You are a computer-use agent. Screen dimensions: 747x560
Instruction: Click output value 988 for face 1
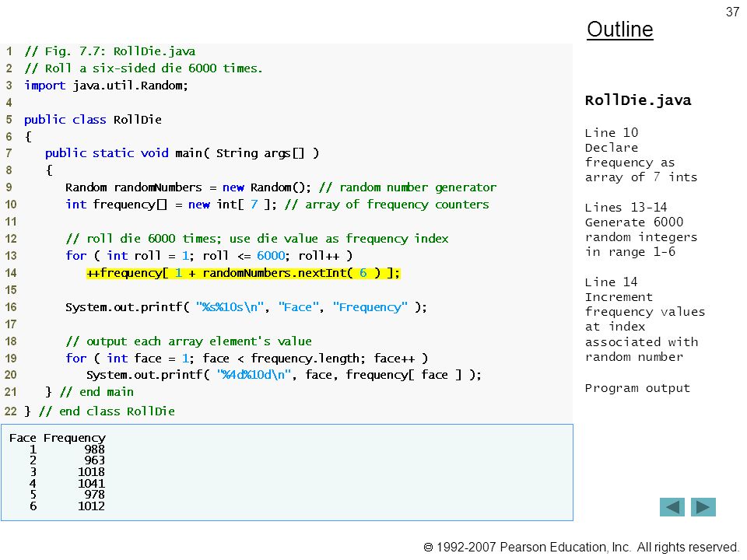tap(95, 449)
